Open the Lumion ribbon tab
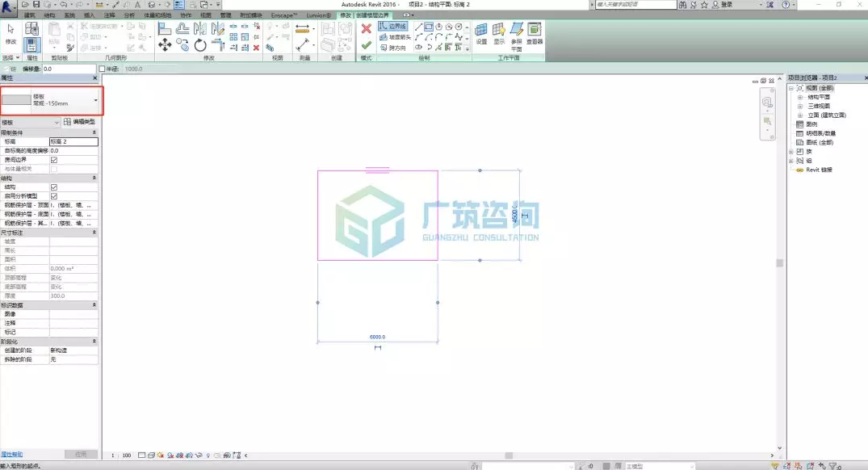The width and height of the screenshot is (868, 470). [319, 15]
